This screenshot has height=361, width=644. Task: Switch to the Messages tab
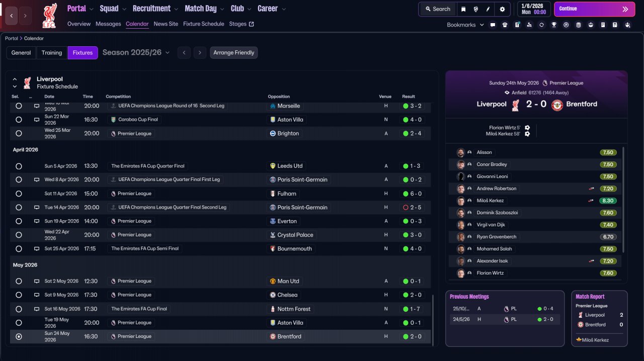click(108, 24)
